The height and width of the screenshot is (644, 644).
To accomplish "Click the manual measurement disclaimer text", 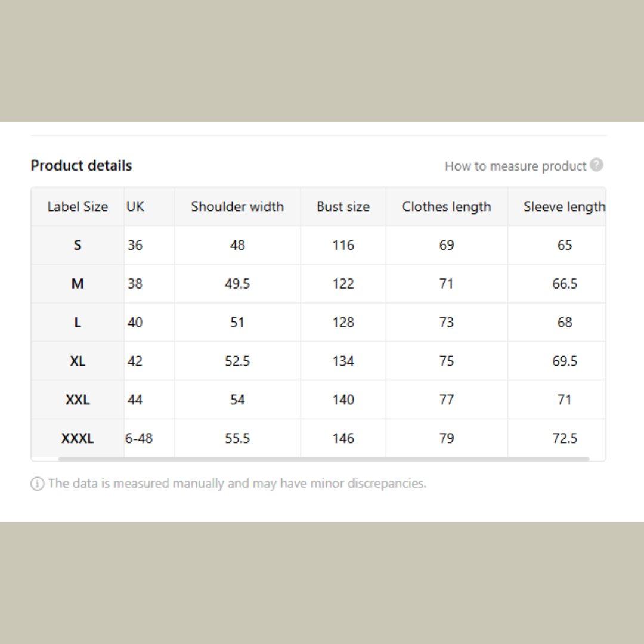I will (x=237, y=483).
